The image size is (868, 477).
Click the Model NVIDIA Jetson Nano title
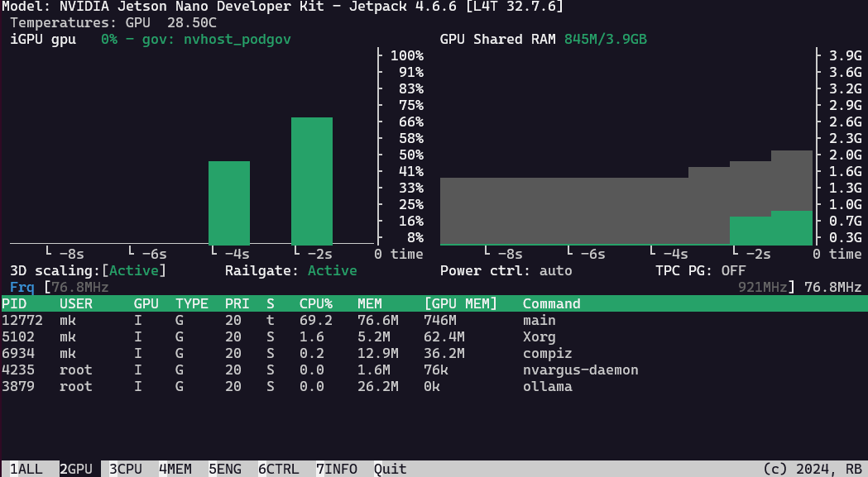(x=282, y=7)
